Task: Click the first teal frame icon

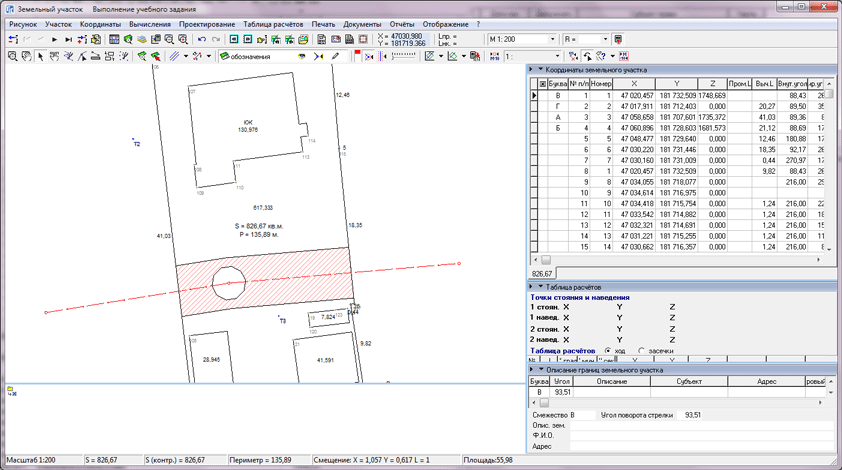Action: pos(234,39)
